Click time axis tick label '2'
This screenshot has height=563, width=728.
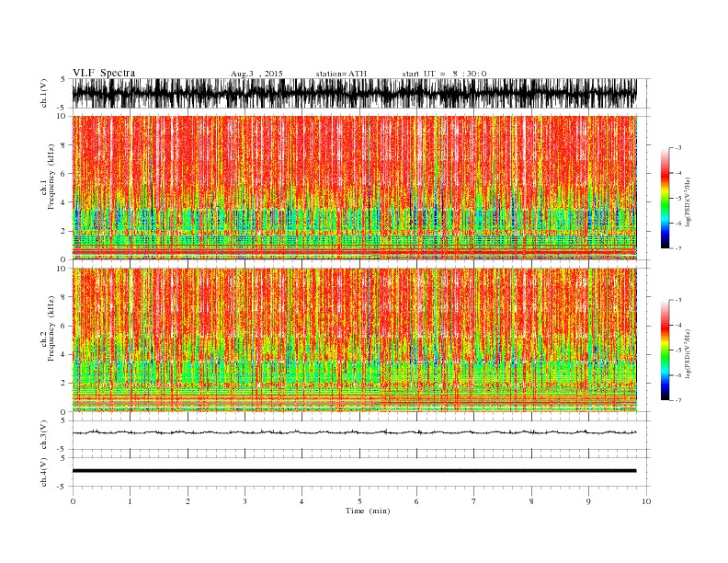coord(188,501)
